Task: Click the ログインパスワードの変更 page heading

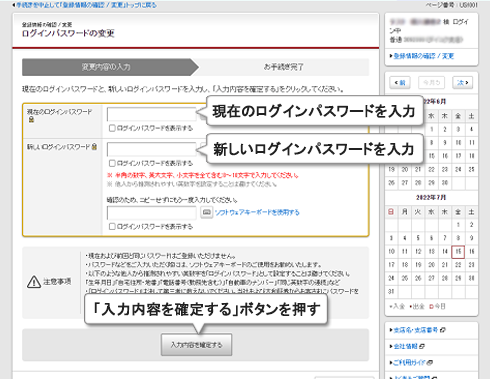Action: (68, 33)
